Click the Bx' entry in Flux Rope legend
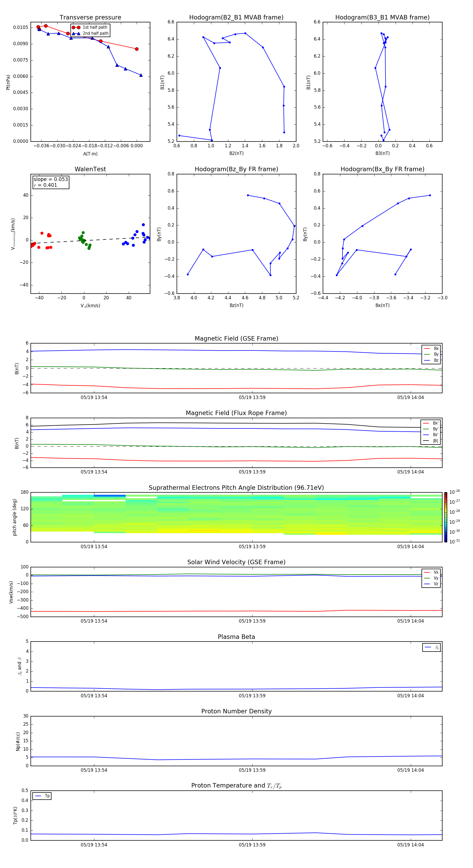The image size is (473, 868). click(x=431, y=423)
